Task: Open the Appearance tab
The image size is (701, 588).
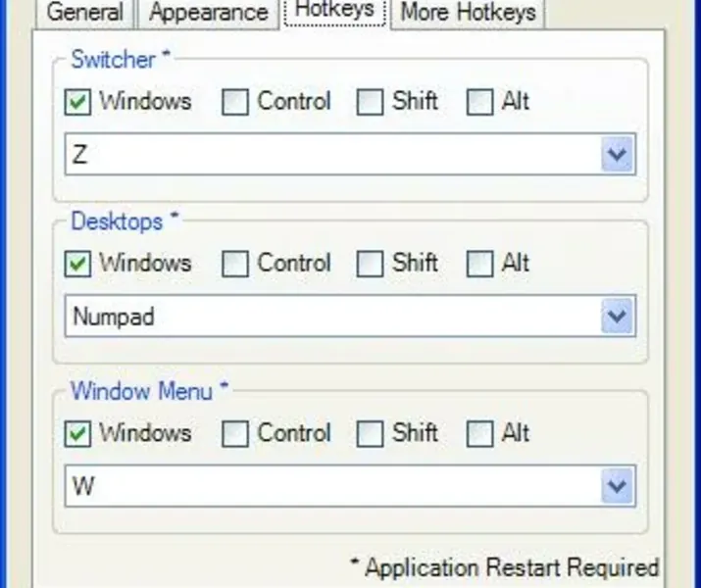Action: tap(208, 13)
